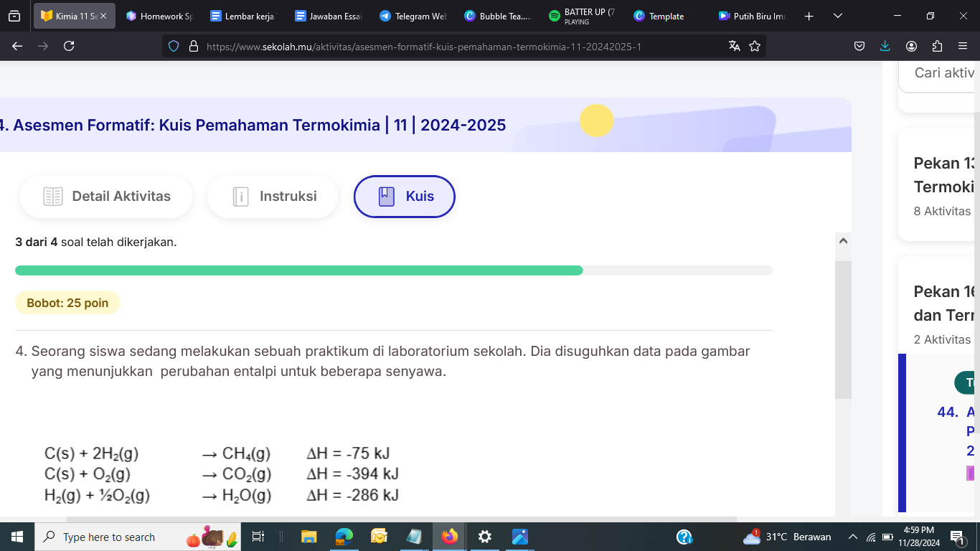Open the Firefox downloads panel
980x551 pixels.
[x=885, y=46]
